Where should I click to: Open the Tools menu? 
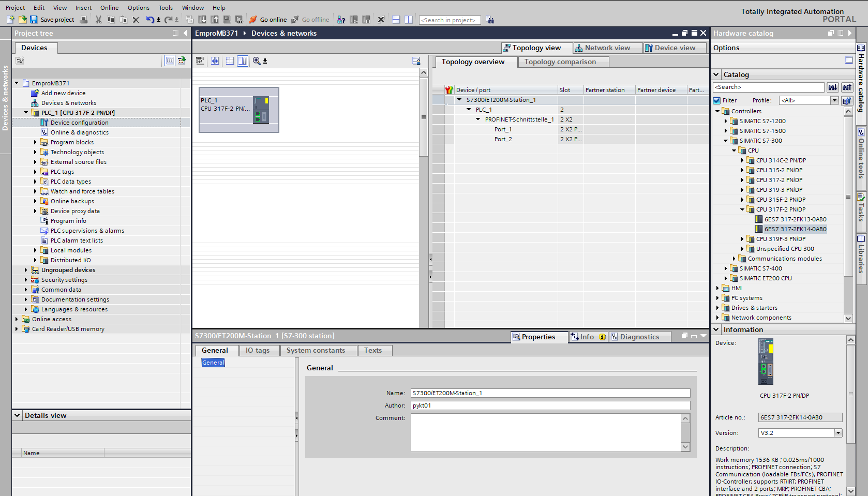(x=166, y=8)
